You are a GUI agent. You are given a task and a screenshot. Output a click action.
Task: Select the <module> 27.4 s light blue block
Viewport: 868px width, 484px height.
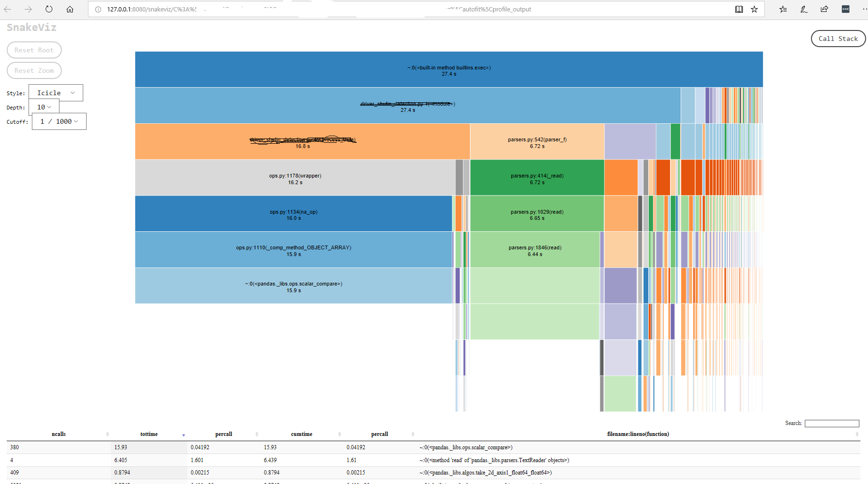coord(408,105)
